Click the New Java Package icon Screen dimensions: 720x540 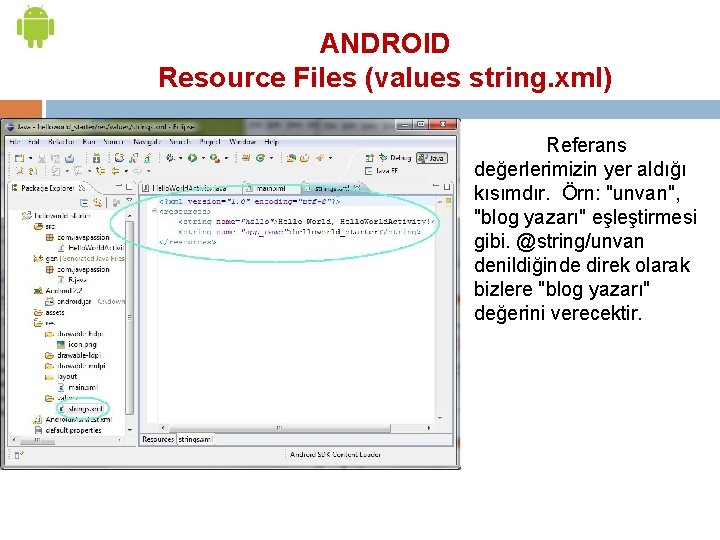click(246, 158)
